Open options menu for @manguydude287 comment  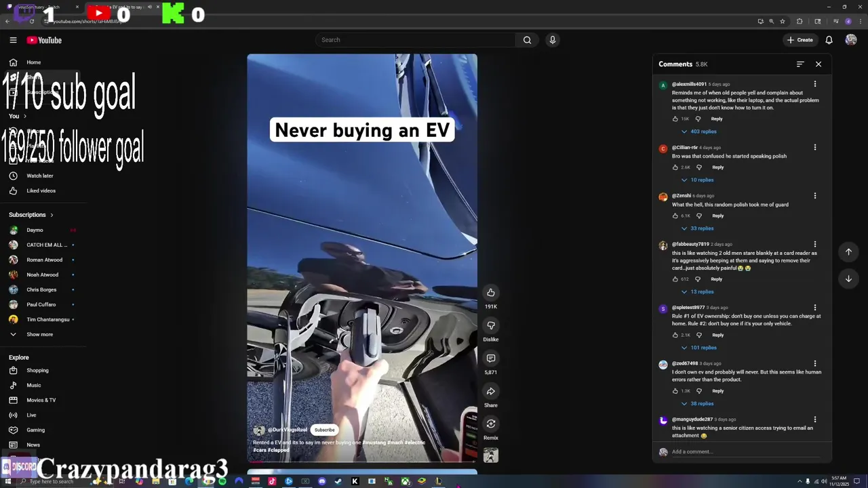pyautogui.click(x=815, y=420)
